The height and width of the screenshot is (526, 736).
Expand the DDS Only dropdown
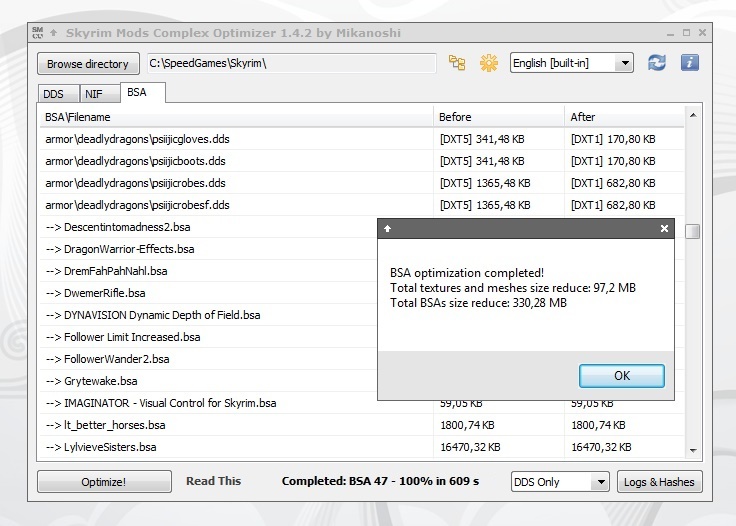click(559, 482)
